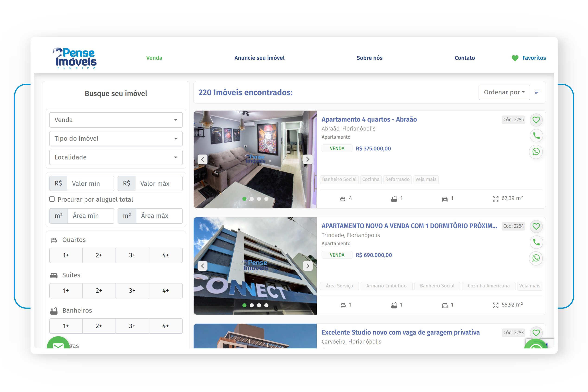Select last carousel dot on Abrão photo

click(266, 199)
